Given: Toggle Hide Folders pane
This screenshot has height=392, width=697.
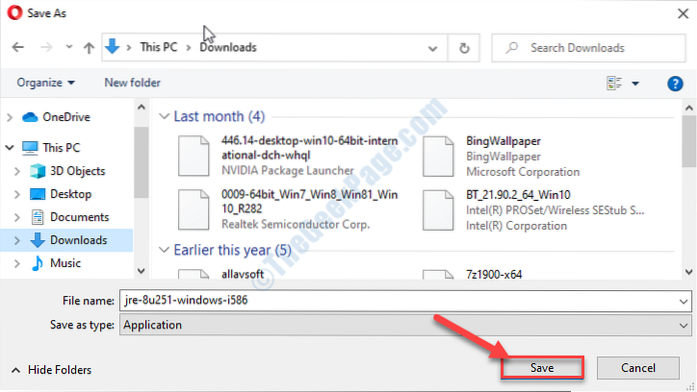Looking at the screenshot, I should [x=51, y=370].
